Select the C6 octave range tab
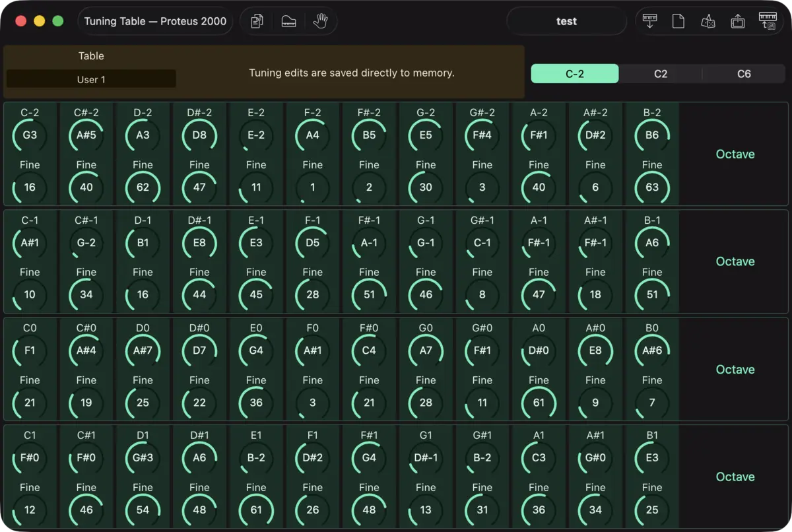This screenshot has height=532, width=792. coord(744,74)
